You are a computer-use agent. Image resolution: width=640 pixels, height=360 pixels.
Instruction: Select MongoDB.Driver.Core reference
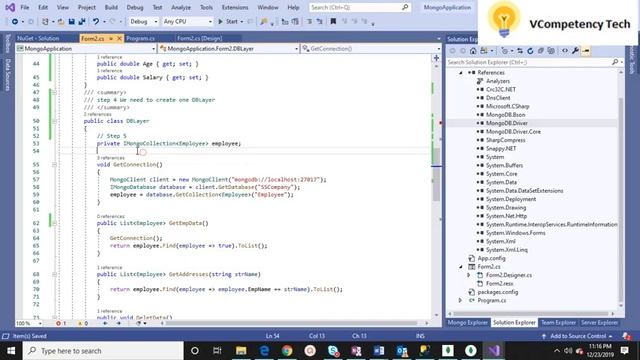pos(513,132)
